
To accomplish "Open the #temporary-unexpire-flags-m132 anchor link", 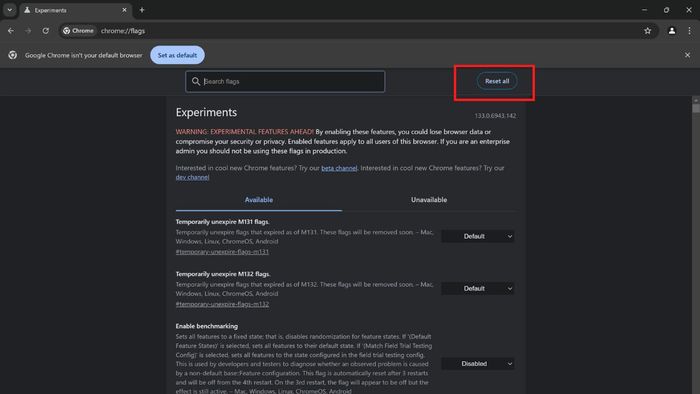I will tap(222, 304).
